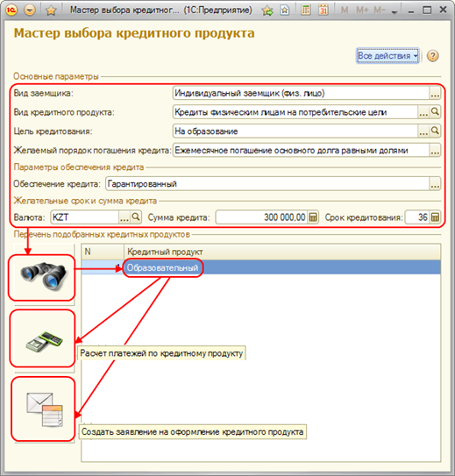Open help with the question mark icon
455x476 pixels.
[x=432, y=56]
